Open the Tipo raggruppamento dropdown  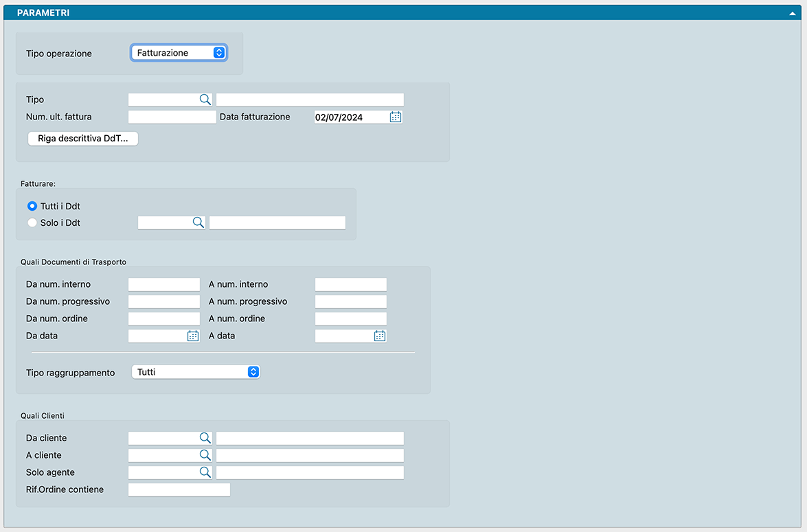[196, 371]
